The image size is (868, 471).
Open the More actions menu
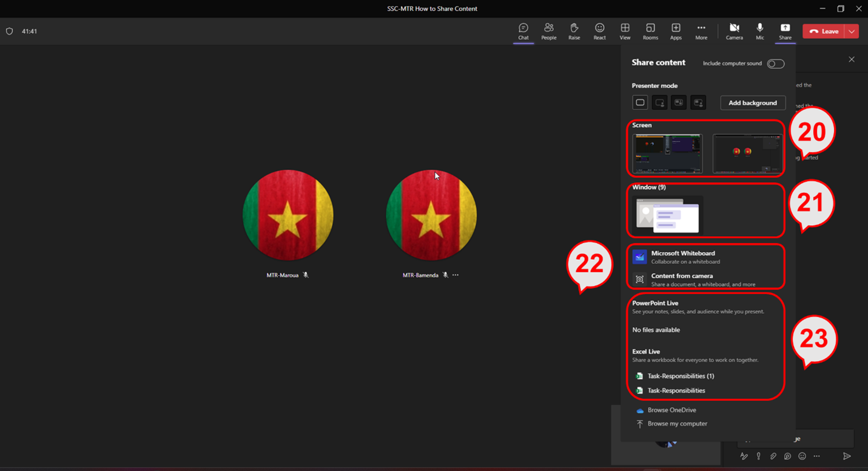701,31
